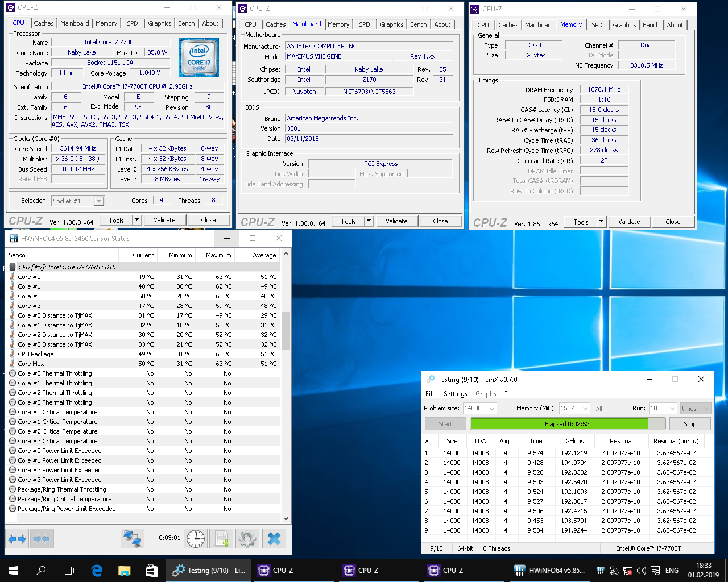This screenshot has width=728, height=582.
Task: Open the taskbar clock showing 18:33
Action: coord(704,571)
